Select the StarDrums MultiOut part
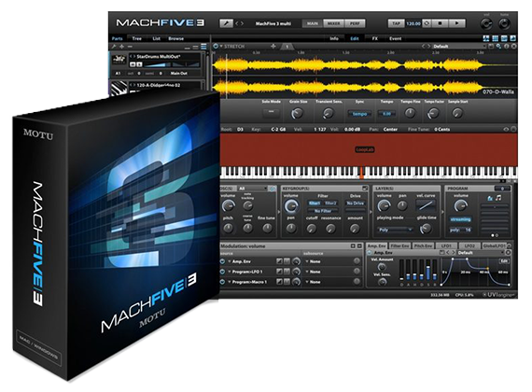This screenshot has height=392, width=532. click(159, 57)
